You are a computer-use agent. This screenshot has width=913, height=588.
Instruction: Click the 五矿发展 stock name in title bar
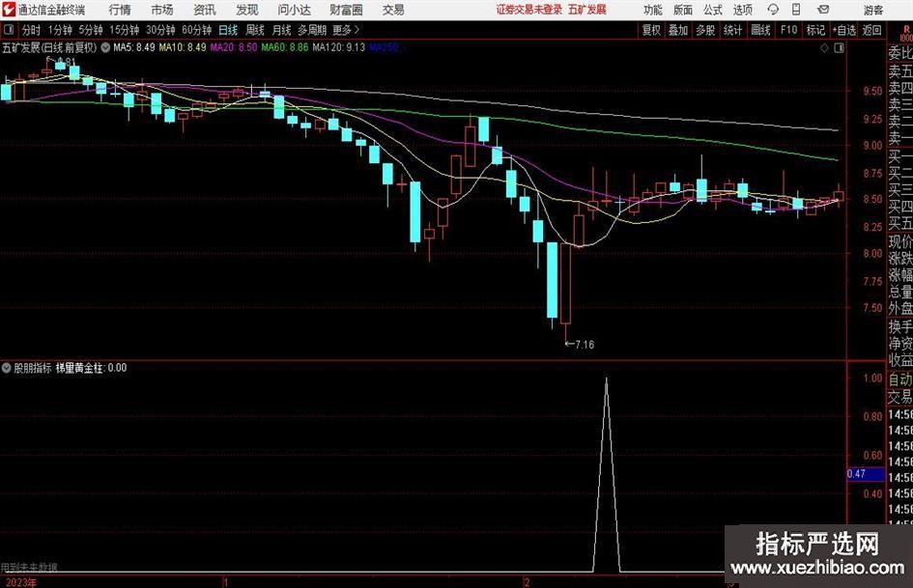coord(587,10)
